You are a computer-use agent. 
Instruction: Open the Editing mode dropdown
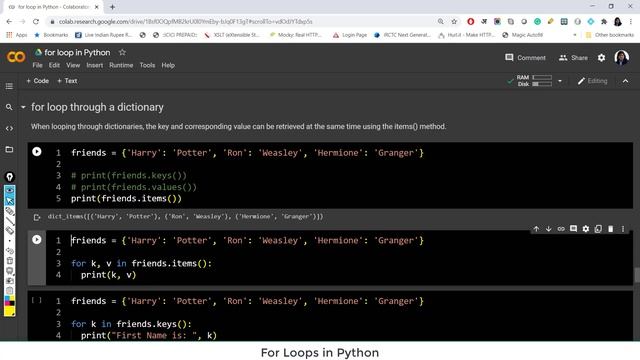click(593, 81)
